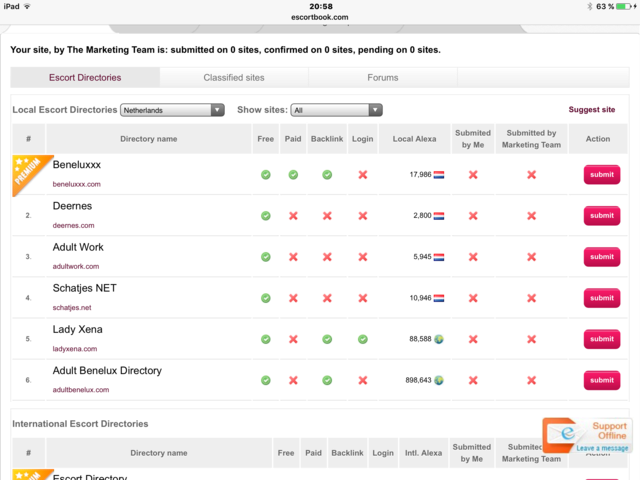The height and width of the screenshot is (480, 640).
Task: Click the Premium ribbon badge on Beneluxxx
Action: pos(29,171)
